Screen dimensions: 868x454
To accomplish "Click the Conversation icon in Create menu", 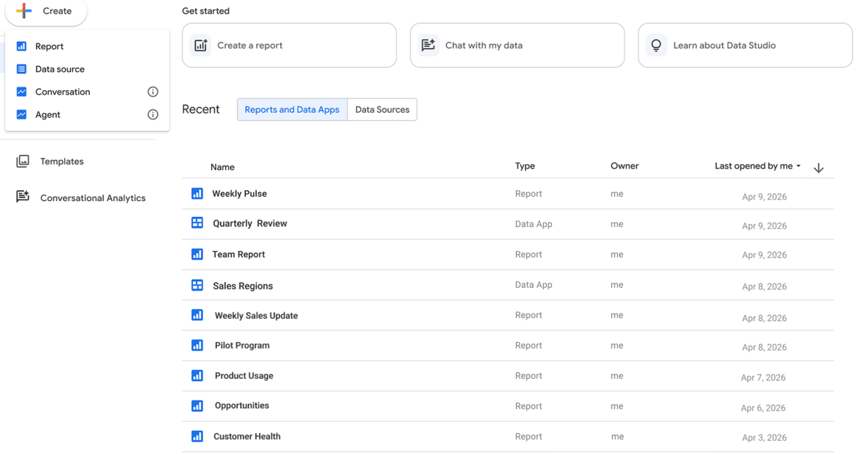I will (x=22, y=92).
